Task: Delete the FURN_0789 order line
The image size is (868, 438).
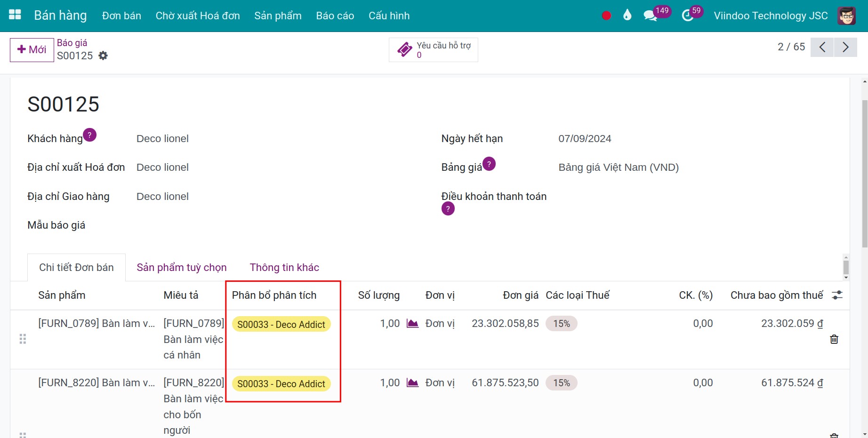Action: click(834, 339)
